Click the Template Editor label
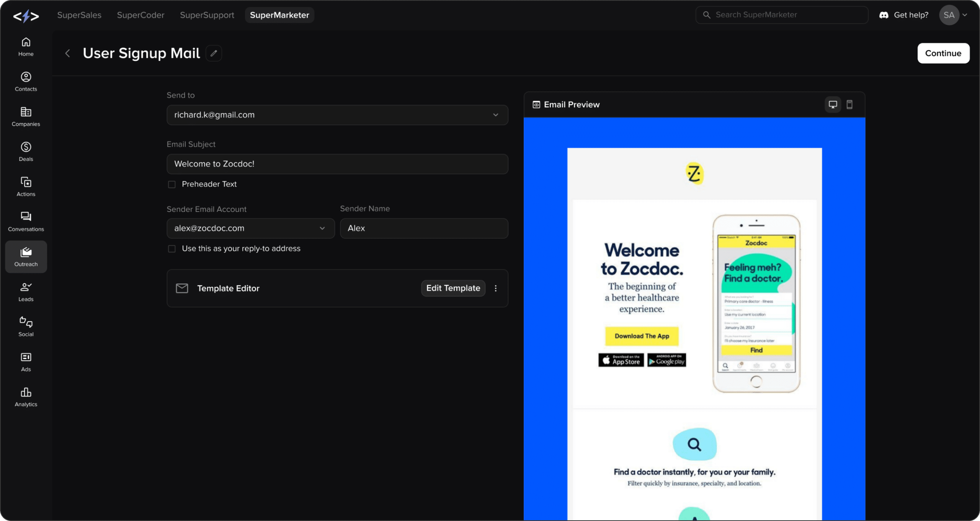This screenshot has height=521, width=980. tap(228, 288)
